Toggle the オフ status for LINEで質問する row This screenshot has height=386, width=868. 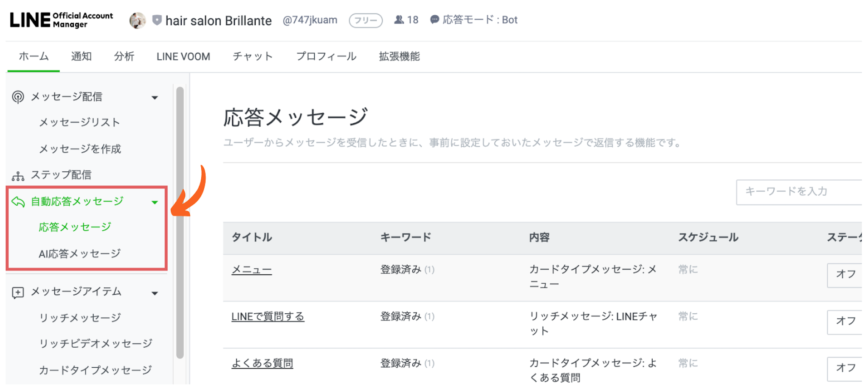(845, 322)
